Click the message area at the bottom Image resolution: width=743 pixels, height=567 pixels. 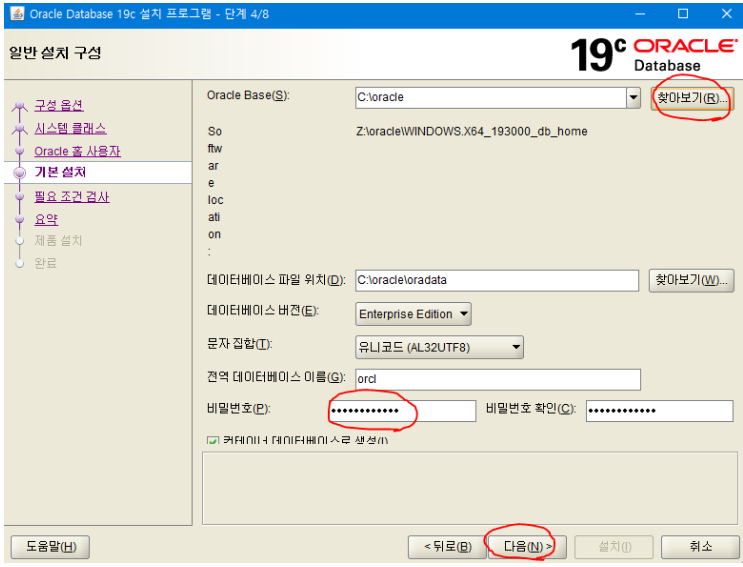470,488
